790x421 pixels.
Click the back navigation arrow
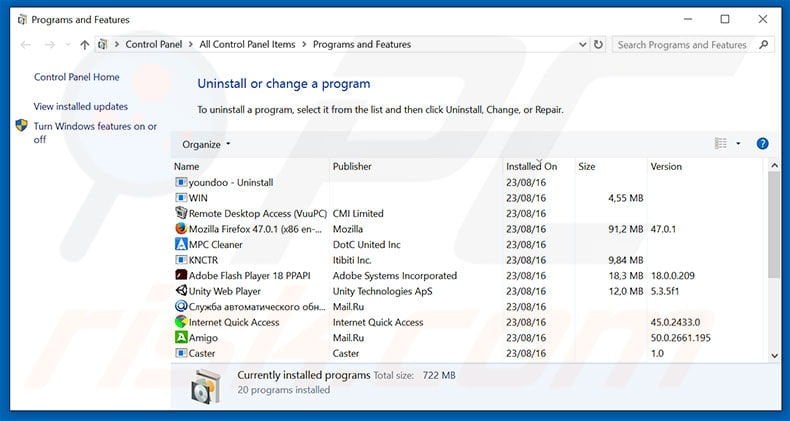click(25, 45)
